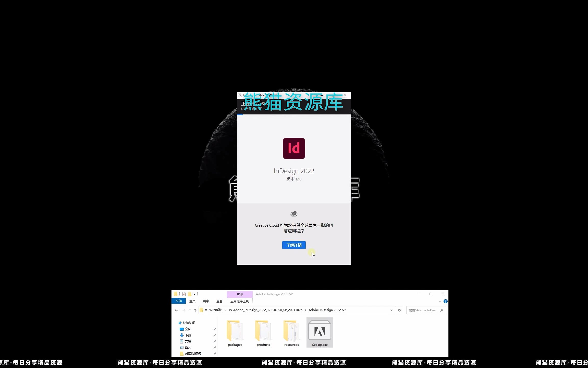588x368 pixels.
Task: Click the InDesign 2022 application icon
Action: 294,148
